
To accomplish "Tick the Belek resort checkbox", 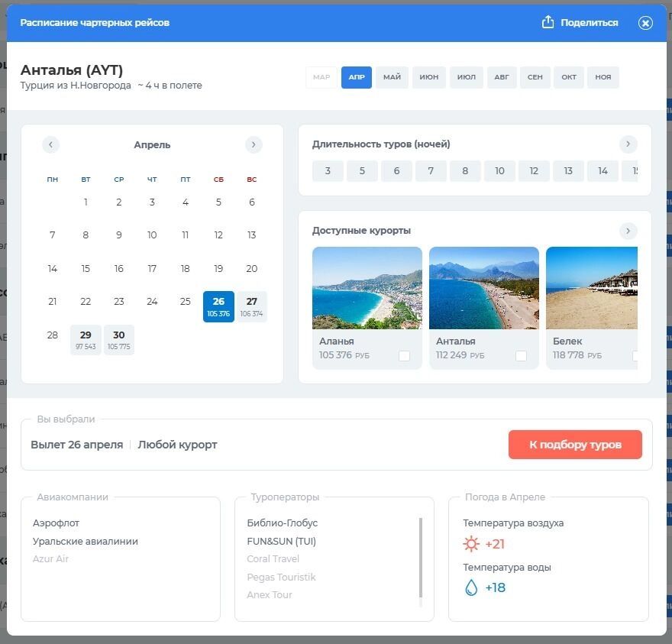I will (635, 356).
